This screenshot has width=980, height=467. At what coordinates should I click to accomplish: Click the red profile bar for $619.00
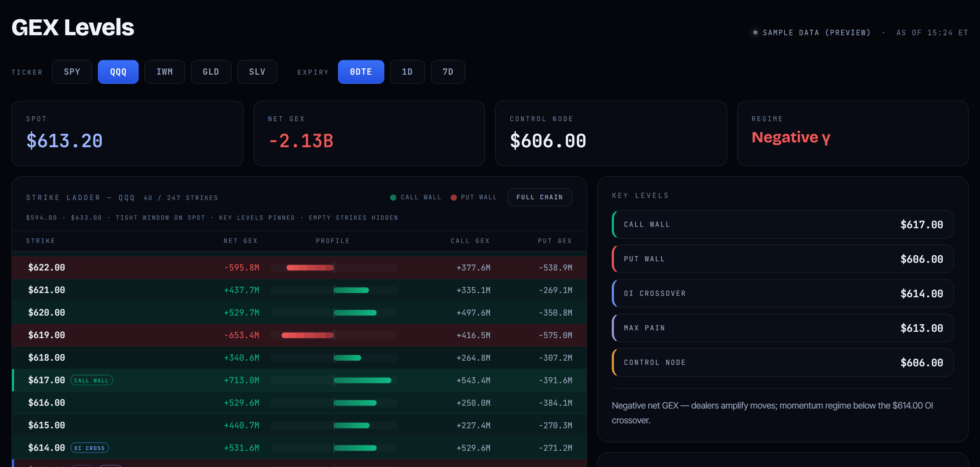coord(307,335)
